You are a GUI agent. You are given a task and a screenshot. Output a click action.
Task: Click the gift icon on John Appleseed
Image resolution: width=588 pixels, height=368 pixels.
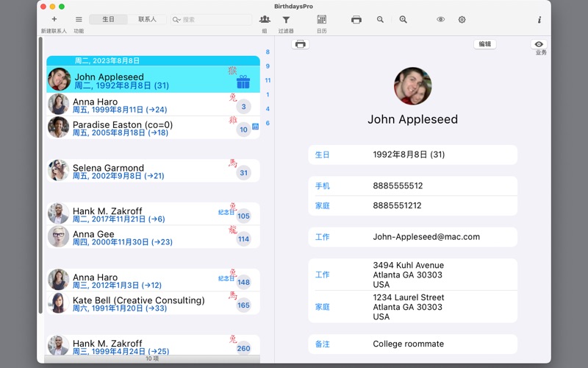pyautogui.click(x=243, y=82)
